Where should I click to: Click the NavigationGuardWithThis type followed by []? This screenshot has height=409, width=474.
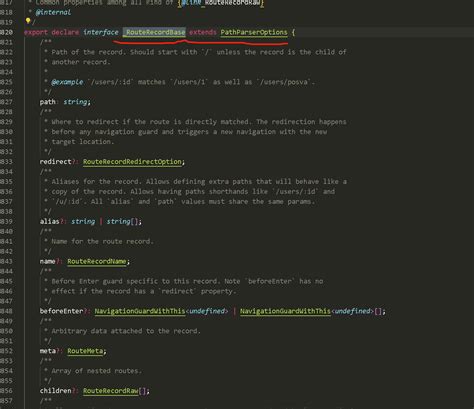coord(285,311)
